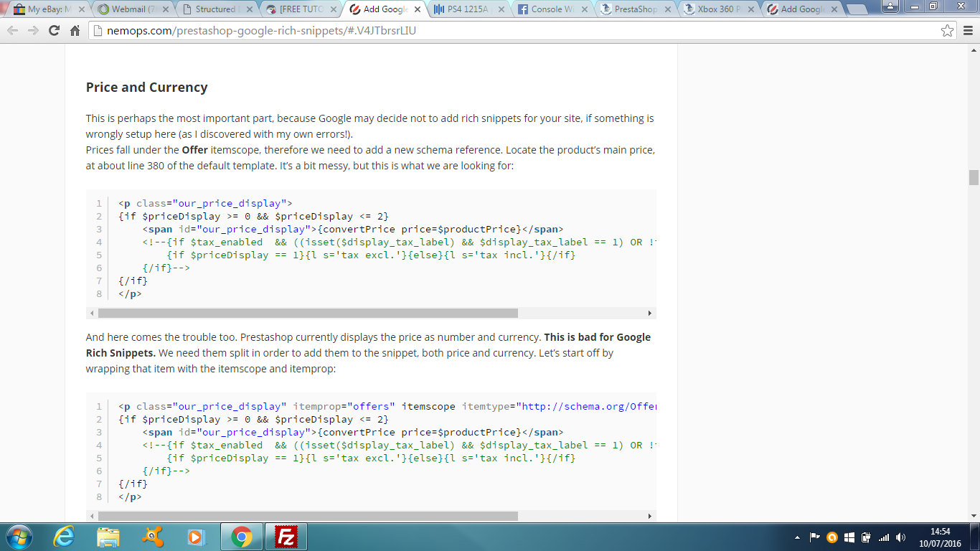980x551 pixels.
Task: Bookmark this page with the star icon
Action: coord(948,31)
